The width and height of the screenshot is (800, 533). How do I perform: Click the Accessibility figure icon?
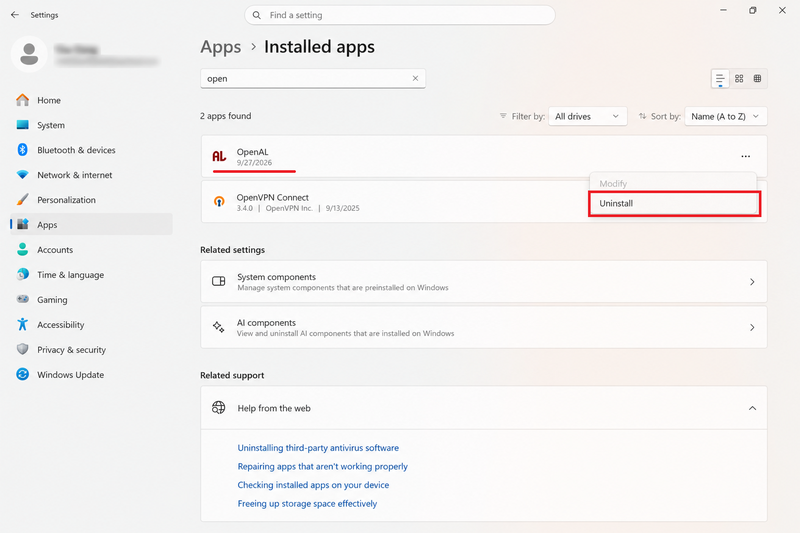pos(22,324)
